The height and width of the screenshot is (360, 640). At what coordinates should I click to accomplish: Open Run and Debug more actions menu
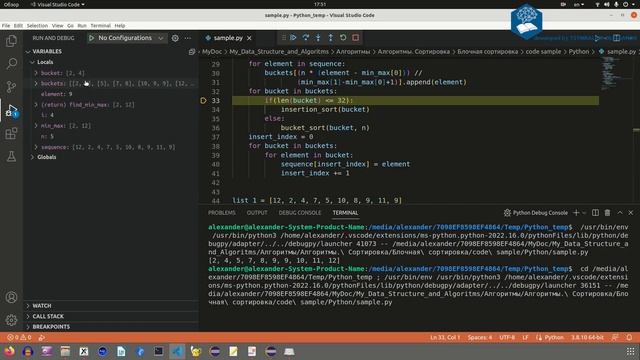tap(188, 38)
